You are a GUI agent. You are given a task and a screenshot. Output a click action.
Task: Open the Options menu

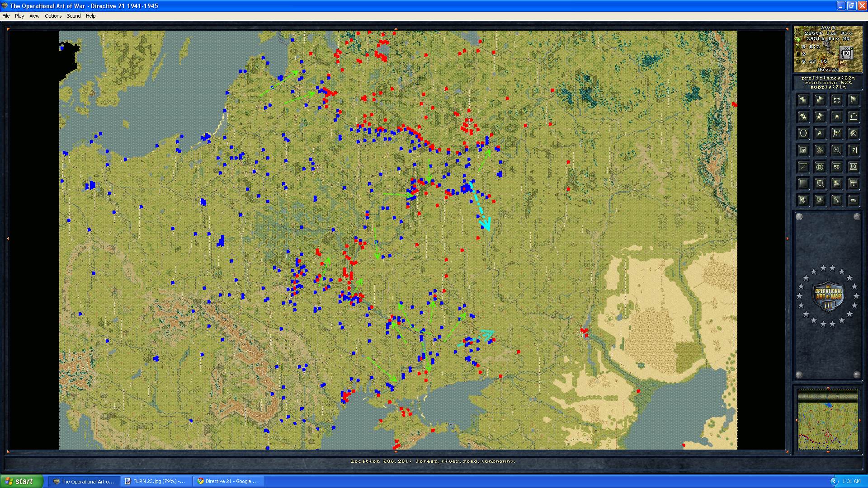pyautogui.click(x=53, y=16)
